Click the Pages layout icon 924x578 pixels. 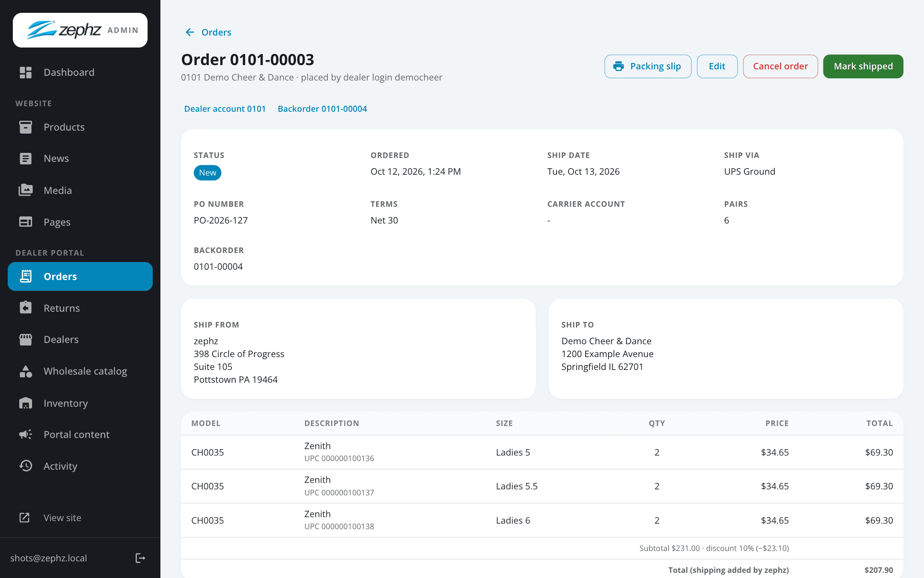click(26, 222)
